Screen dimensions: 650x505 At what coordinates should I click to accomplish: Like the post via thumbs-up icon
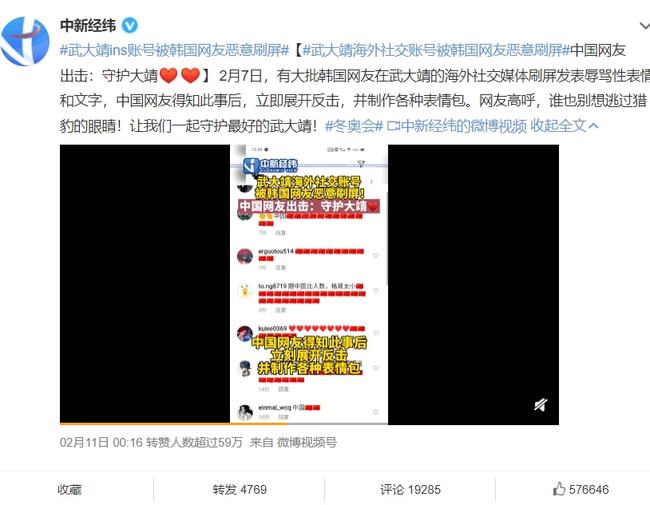(x=559, y=489)
